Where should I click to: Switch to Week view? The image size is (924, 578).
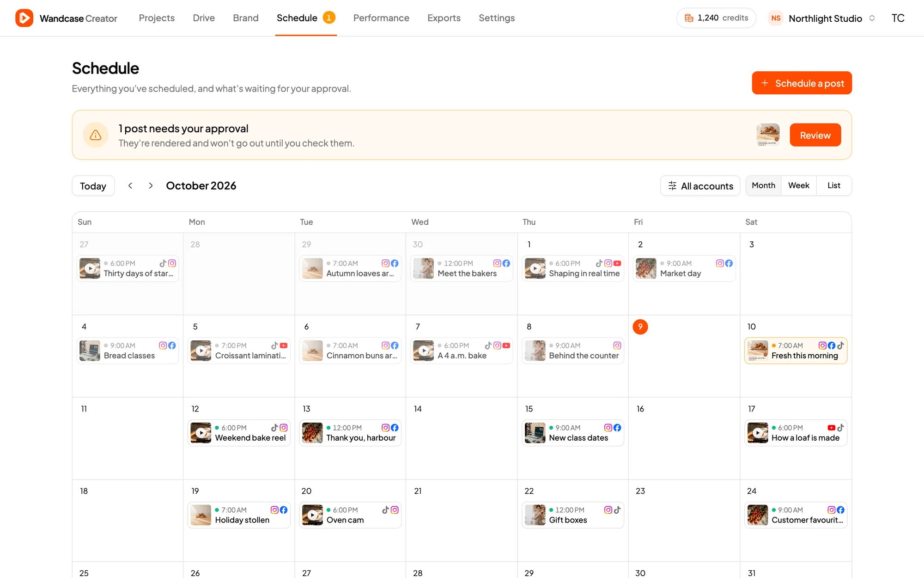(799, 185)
